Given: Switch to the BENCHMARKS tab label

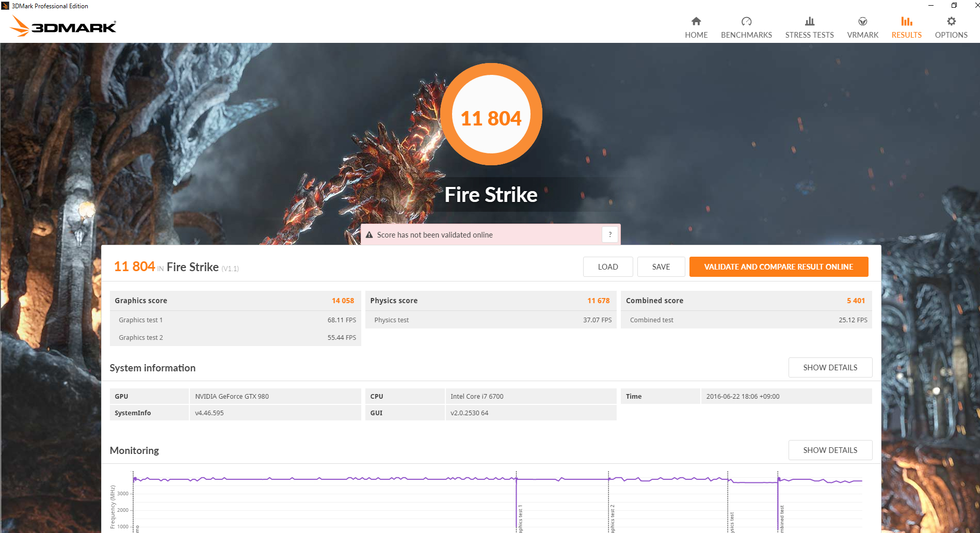Looking at the screenshot, I should pos(746,35).
